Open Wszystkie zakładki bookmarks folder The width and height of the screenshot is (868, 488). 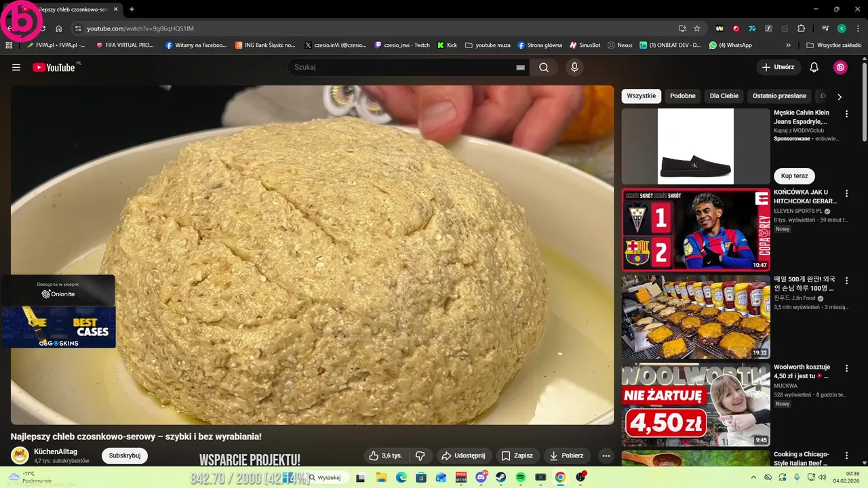[833, 45]
